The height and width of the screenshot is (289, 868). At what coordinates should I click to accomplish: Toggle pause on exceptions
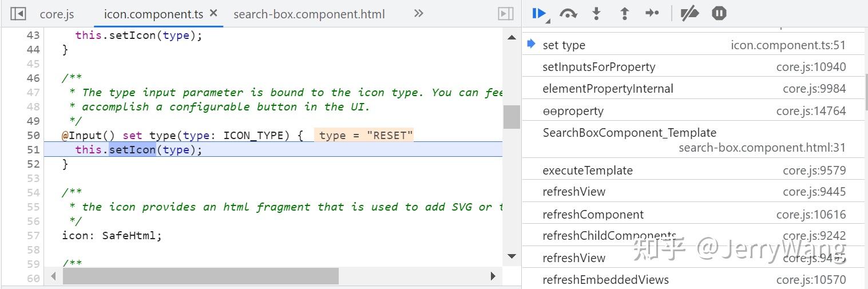tap(719, 13)
